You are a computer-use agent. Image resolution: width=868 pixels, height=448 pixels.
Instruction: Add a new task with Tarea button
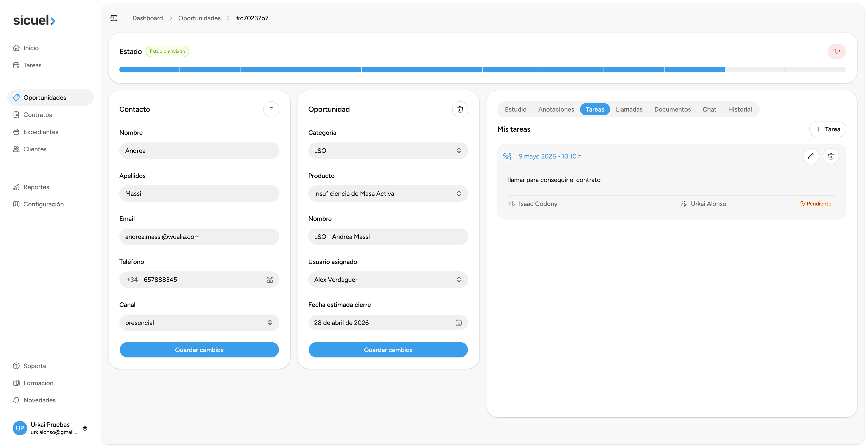coord(828,129)
